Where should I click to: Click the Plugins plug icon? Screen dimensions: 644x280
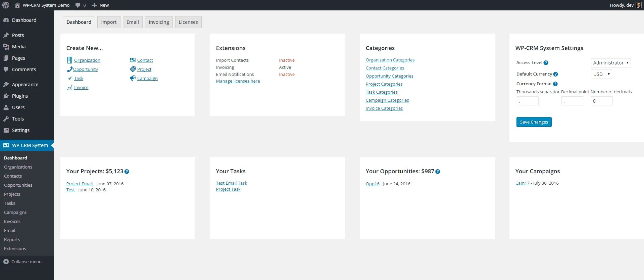click(6, 96)
